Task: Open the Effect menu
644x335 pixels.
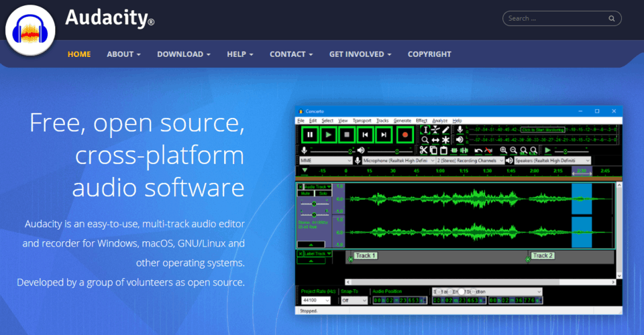Action: point(422,121)
